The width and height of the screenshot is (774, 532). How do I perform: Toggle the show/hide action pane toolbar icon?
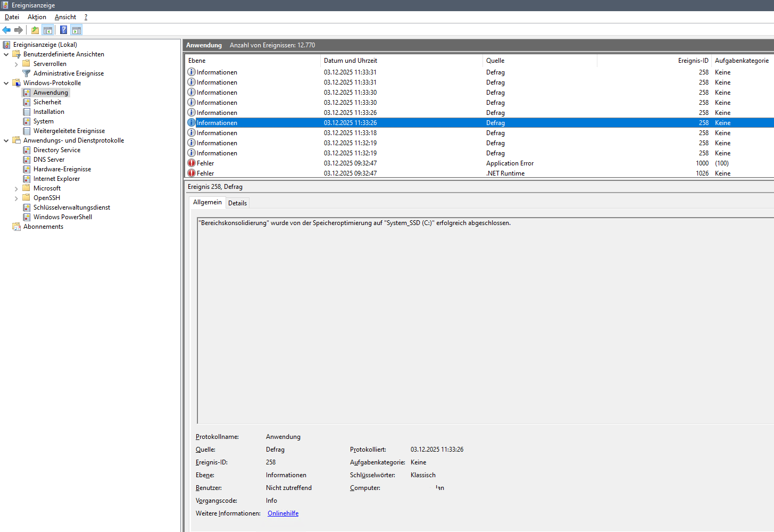[x=77, y=30]
